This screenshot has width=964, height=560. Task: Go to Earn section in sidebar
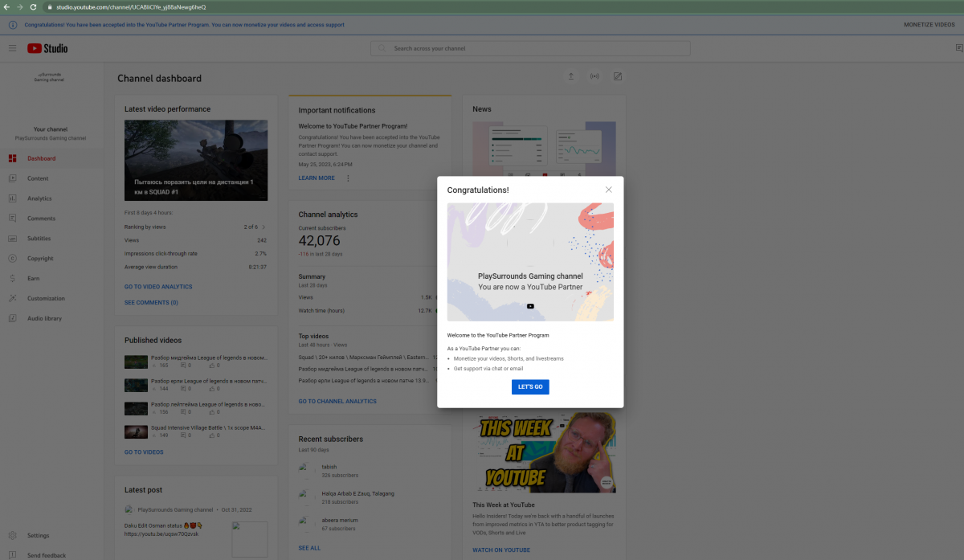click(34, 279)
